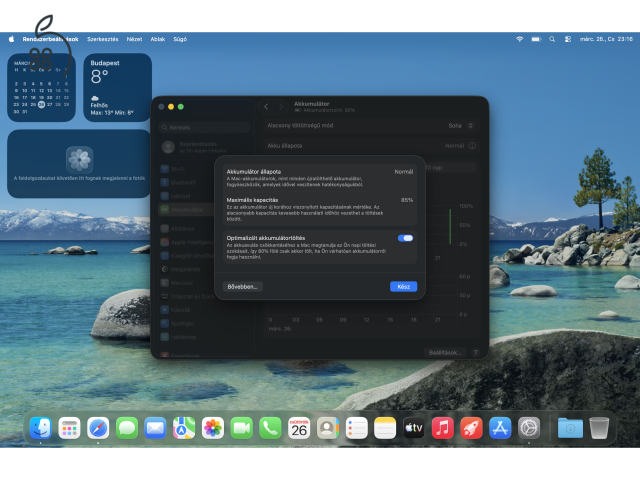Click the Budapest weather widget
Screen dimensions: 640x480
pyautogui.click(x=118, y=87)
